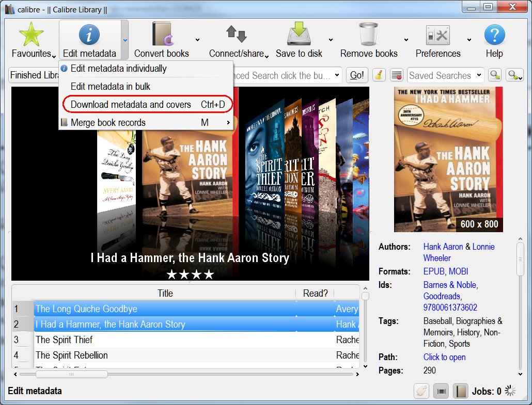The height and width of the screenshot is (405, 532).
Task: Click the Edit metadata info icon
Action: pos(89,35)
